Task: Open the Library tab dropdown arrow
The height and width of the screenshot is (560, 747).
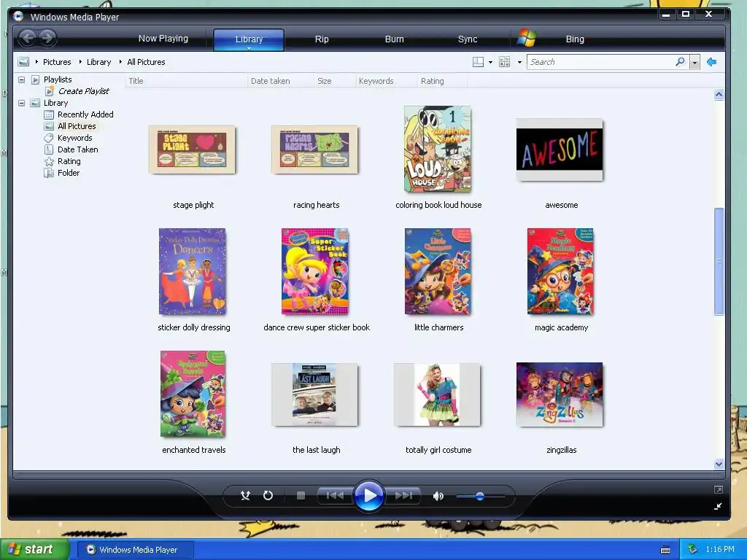Action: pos(249,48)
